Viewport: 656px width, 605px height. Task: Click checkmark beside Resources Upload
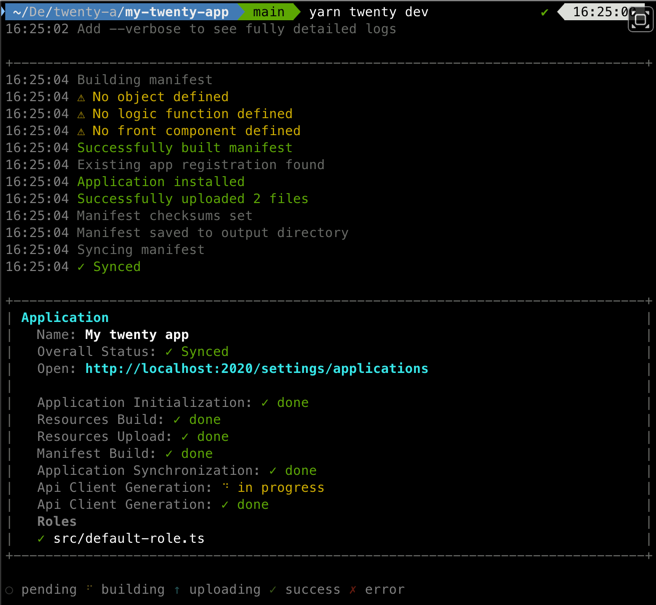pyautogui.click(x=184, y=437)
